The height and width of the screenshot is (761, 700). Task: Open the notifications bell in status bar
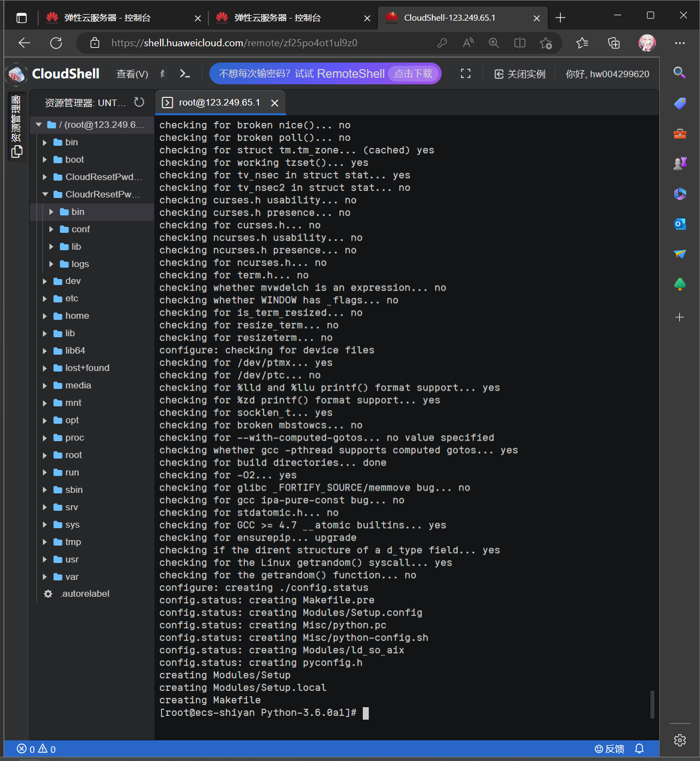pos(640,749)
